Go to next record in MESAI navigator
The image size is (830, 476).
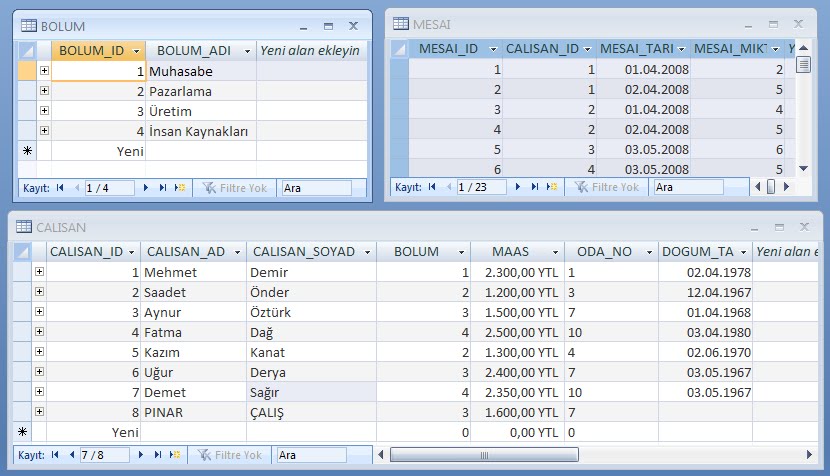tap(518, 186)
